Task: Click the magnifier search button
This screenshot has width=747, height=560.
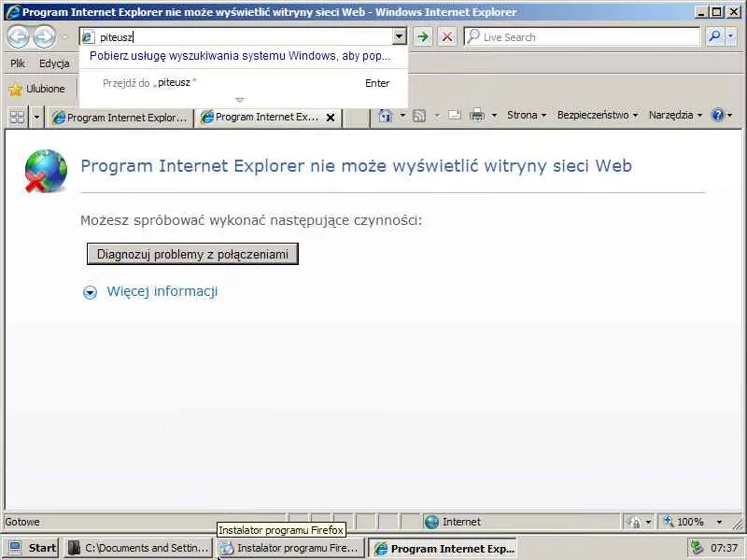Action: click(x=714, y=36)
